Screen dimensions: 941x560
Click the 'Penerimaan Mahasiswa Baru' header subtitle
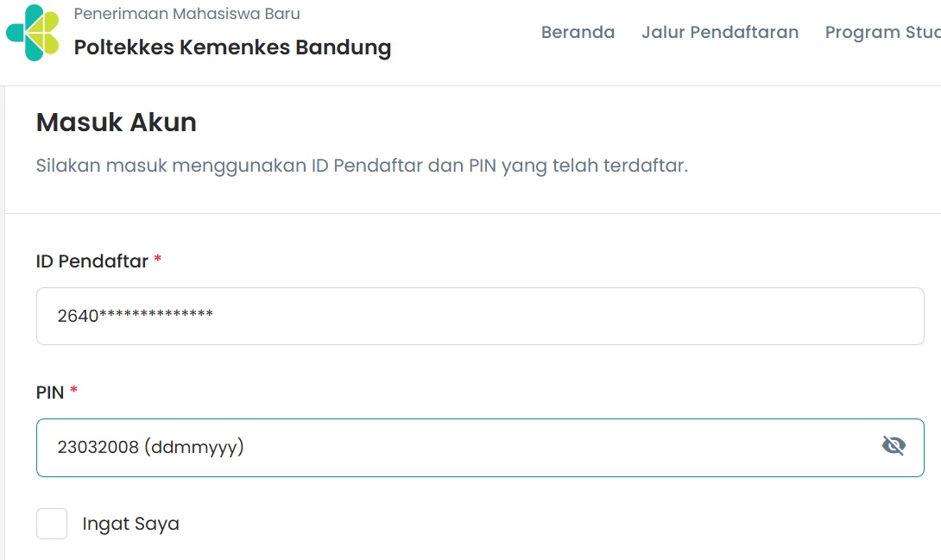pyautogui.click(x=186, y=14)
